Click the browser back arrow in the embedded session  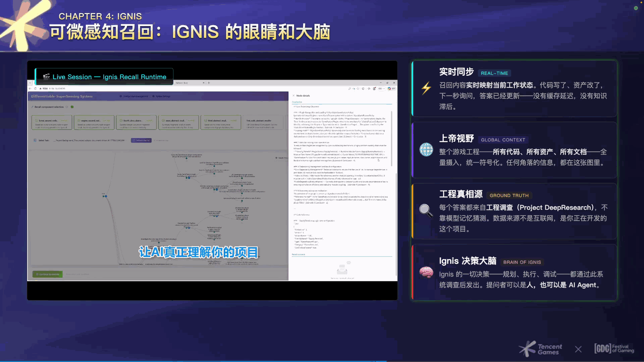pos(30,88)
